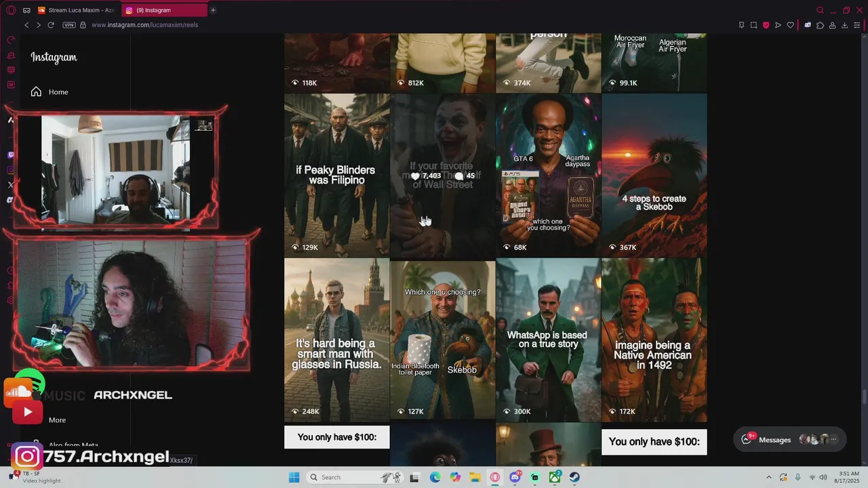Open Discord from the taskbar
The height and width of the screenshot is (488, 868).
point(515,477)
